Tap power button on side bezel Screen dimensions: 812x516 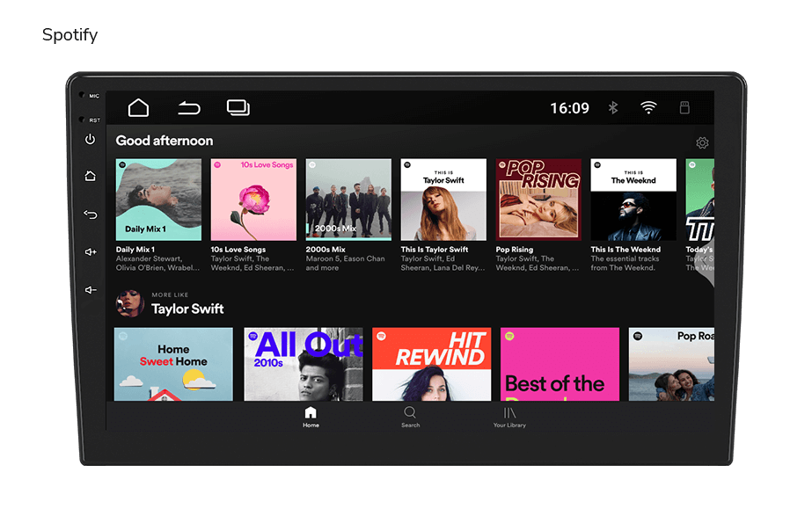90,139
